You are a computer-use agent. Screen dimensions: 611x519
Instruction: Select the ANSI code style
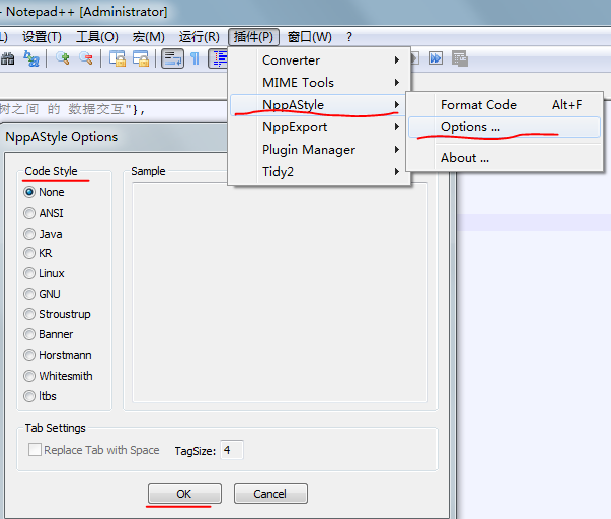pyautogui.click(x=43, y=213)
